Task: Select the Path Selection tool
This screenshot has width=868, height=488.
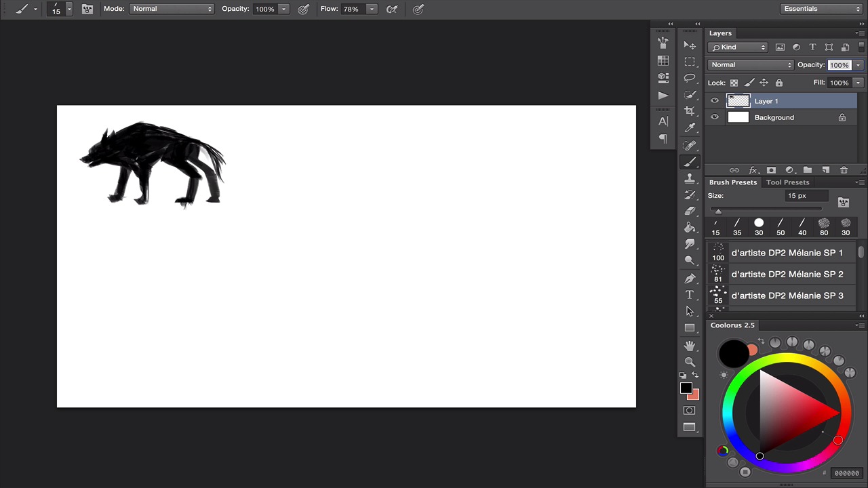Action: click(690, 311)
